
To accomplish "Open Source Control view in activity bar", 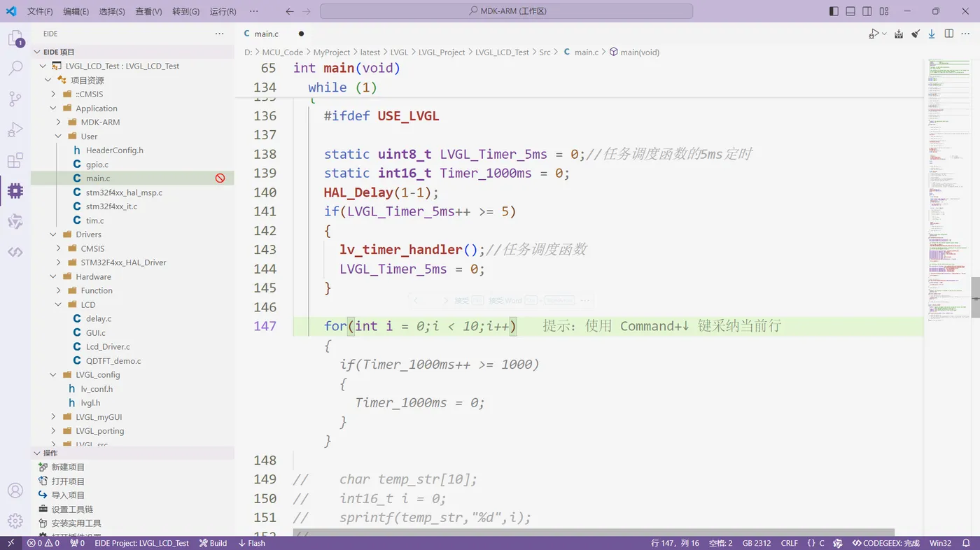I will point(15,99).
